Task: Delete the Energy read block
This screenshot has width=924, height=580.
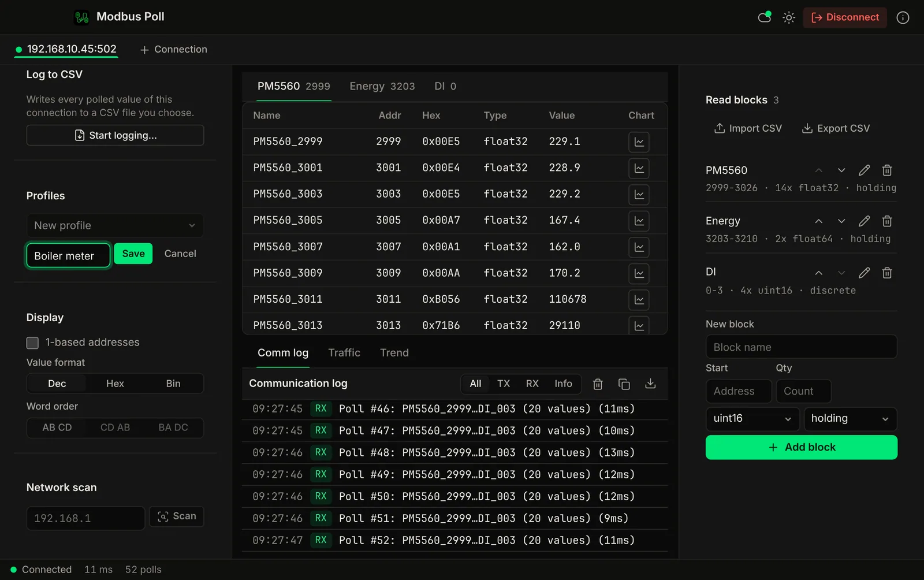Action: tap(887, 221)
